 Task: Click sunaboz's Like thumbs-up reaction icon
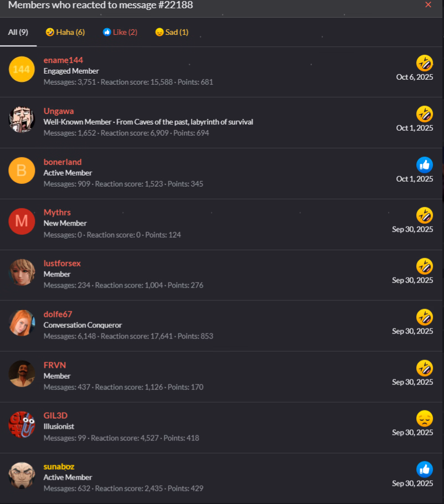425,470
